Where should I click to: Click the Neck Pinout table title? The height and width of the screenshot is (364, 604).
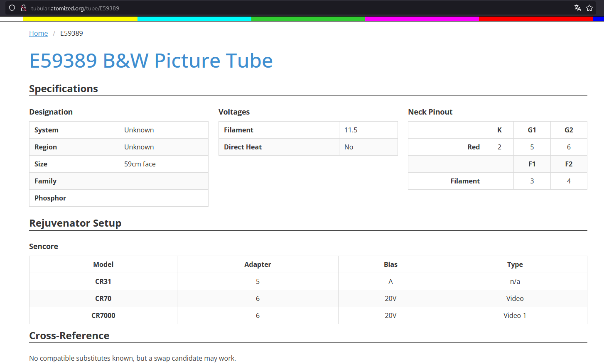pyautogui.click(x=430, y=112)
